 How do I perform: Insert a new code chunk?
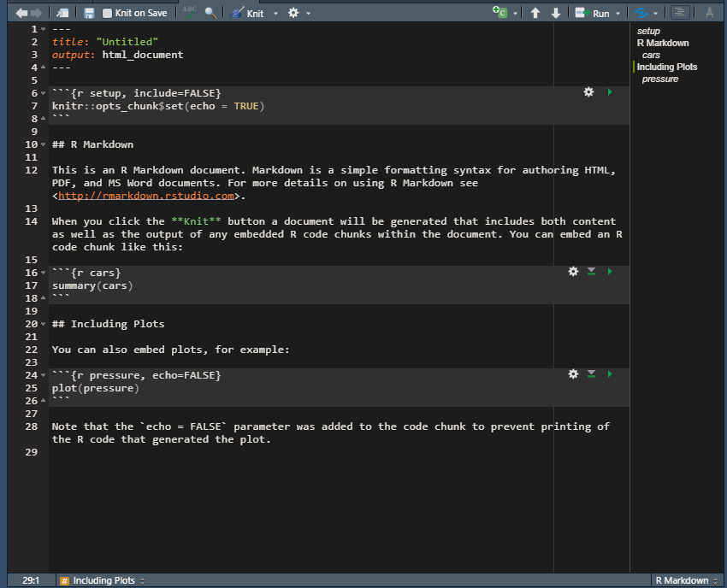coord(499,13)
